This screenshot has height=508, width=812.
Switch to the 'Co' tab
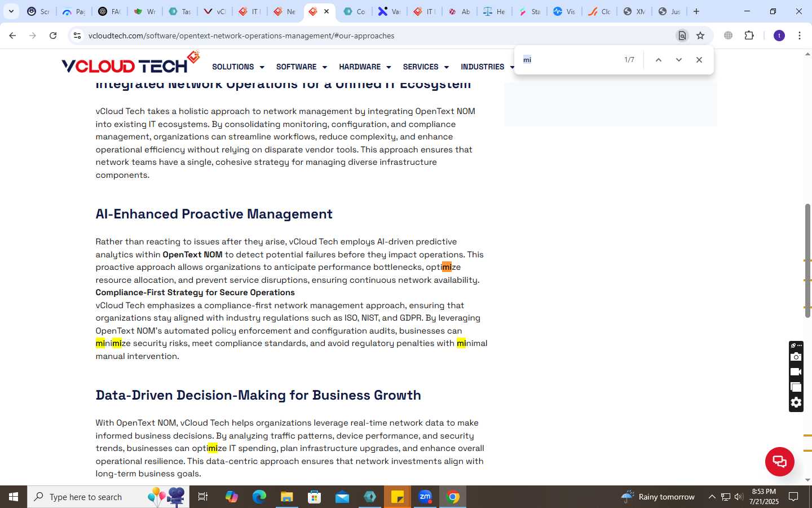pos(354,11)
